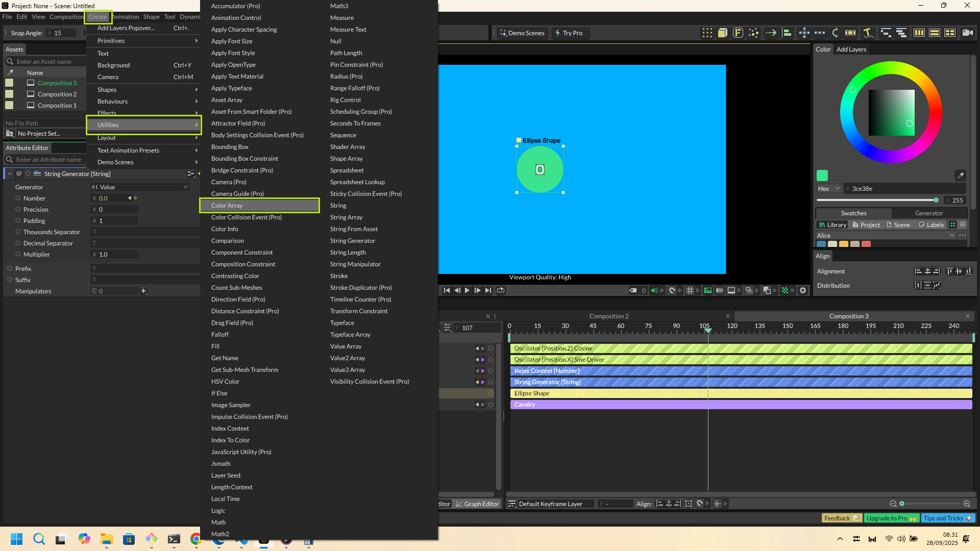Viewport: 980px width, 551px height.
Task: Toggle visibility circle for Ellipse Shape layer
Action: 491,393
